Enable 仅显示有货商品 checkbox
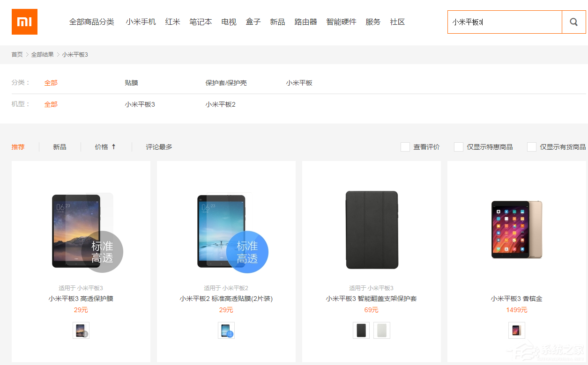 [x=532, y=147]
